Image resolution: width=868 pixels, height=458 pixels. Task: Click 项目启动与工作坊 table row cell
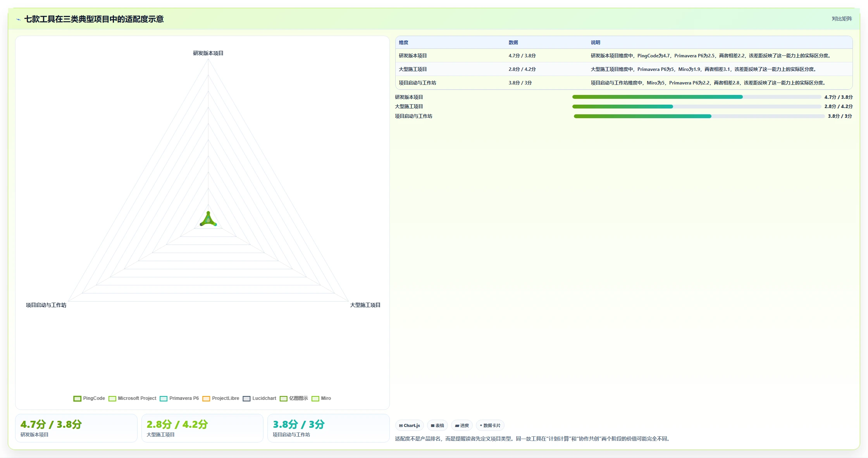(417, 83)
